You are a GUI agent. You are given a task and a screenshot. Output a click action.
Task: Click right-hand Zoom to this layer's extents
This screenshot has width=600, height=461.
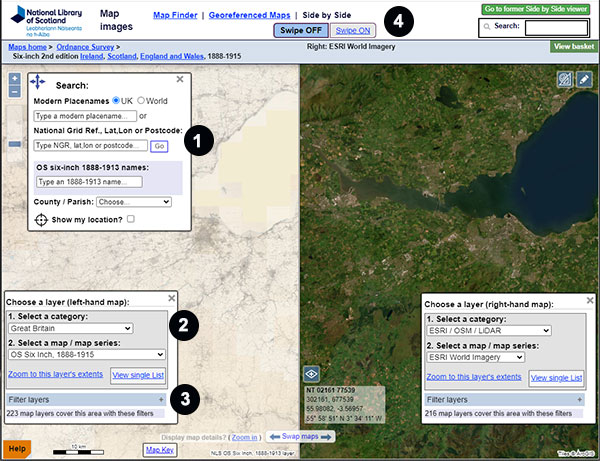474,377
